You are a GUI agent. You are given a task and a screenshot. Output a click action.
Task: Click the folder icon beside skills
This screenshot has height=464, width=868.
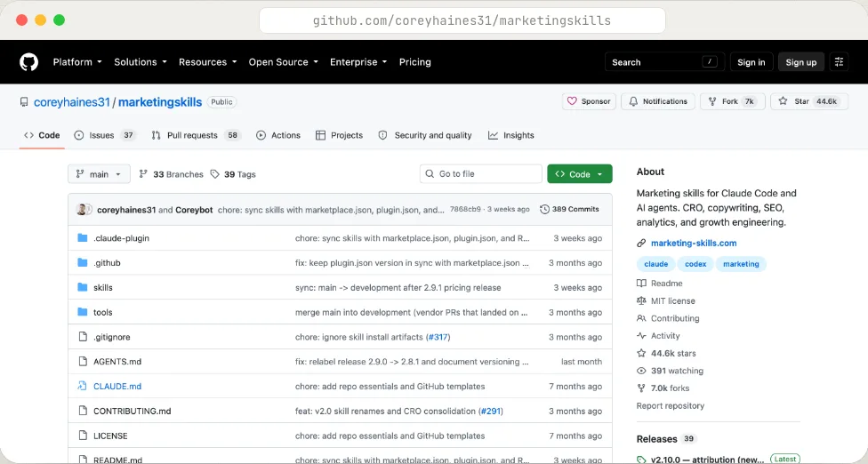(83, 287)
